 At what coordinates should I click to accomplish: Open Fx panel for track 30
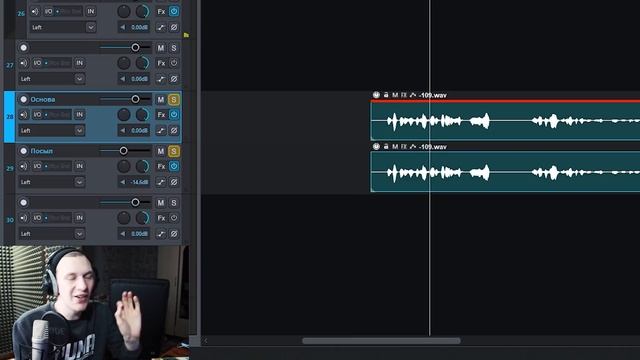pyautogui.click(x=161, y=218)
